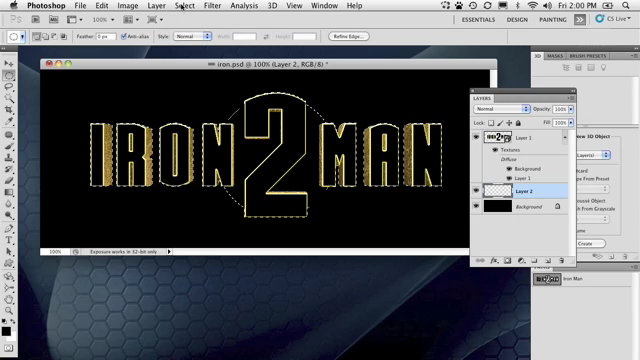The height and width of the screenshot is (360, 640).
Task: Collapse Layer 1 effects expander arrow
Action: tap(565, 138)
